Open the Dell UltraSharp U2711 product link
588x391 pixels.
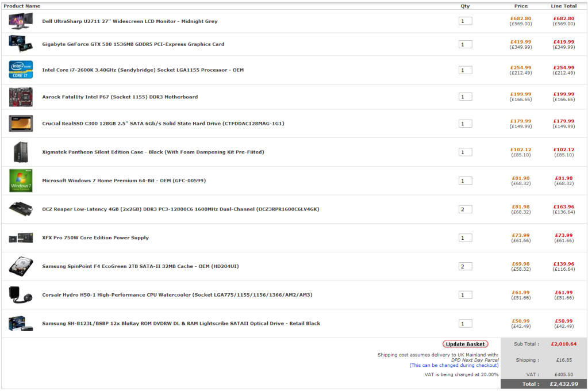pos(129,21)
